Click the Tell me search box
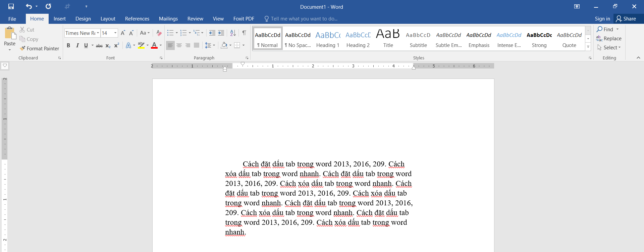 [301, 19]
